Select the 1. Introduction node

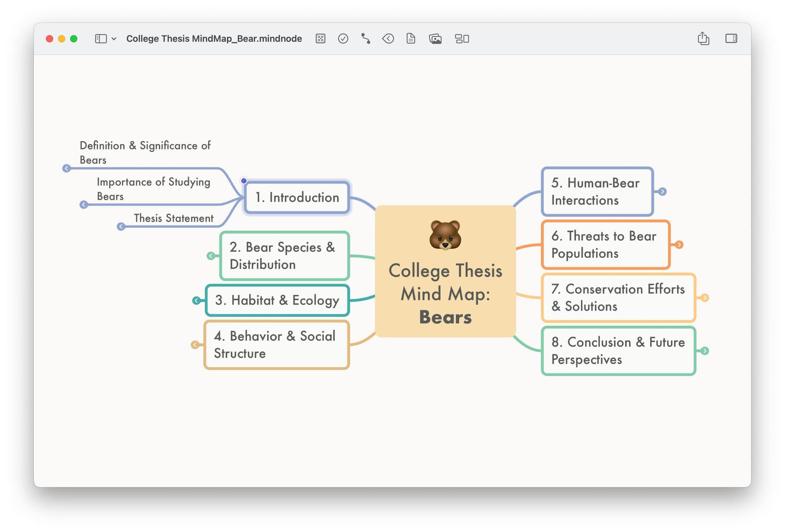tap(296, 198)
